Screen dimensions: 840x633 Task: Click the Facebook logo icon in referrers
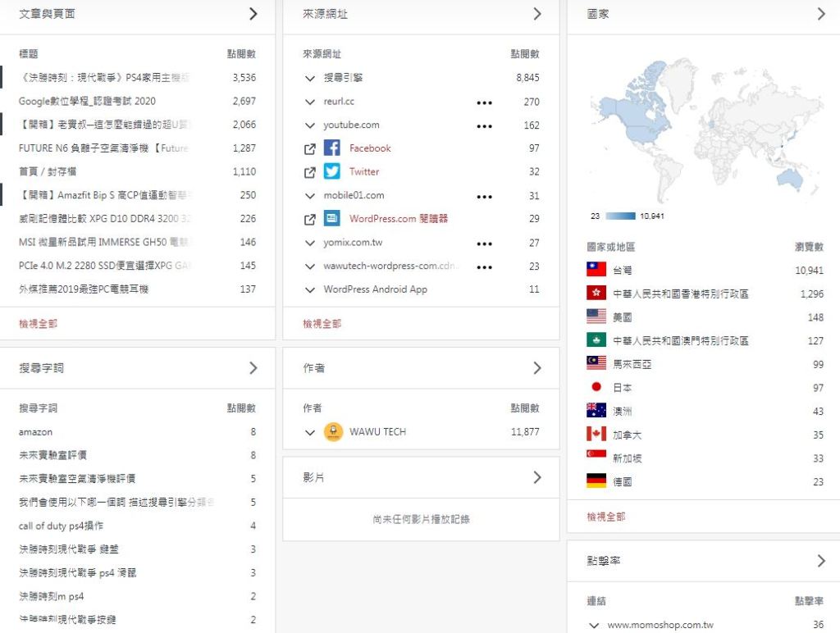331,148
